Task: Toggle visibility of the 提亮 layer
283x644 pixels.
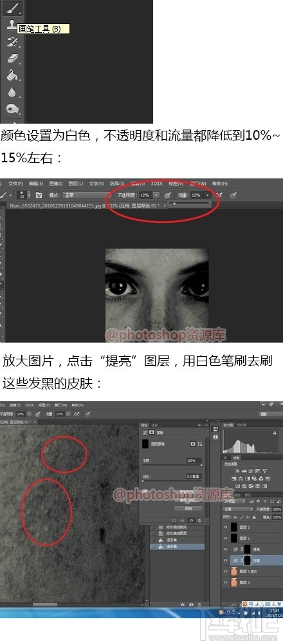Action: pyautogui.click(x=226, y=549)
